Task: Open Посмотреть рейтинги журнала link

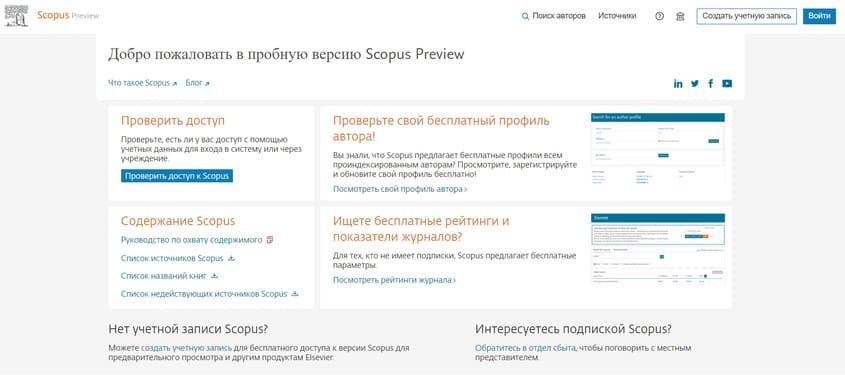Action: point(394,280)
